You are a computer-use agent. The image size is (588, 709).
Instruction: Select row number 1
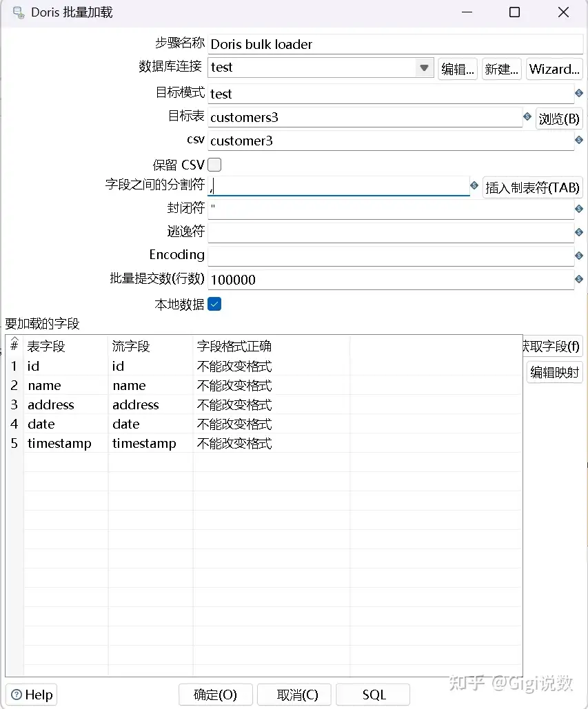click(x=14, y=367)
